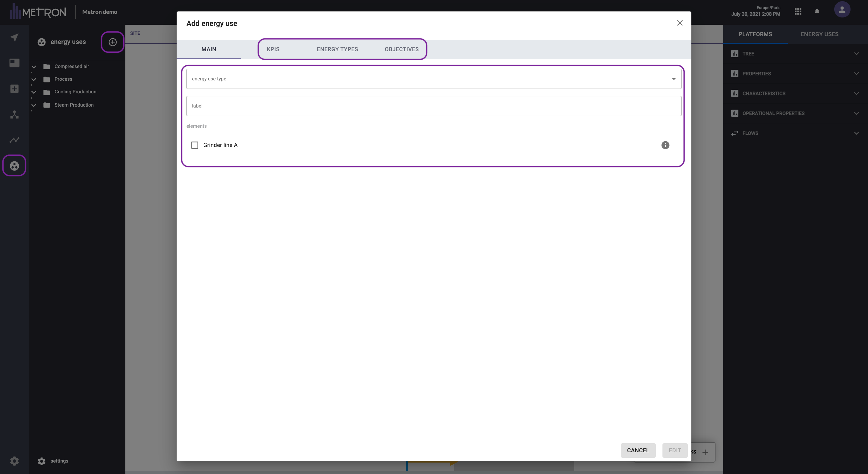Click the notifications bell icon
The height and width of the screenshot is (474, 868).
(x=817, y=11)
